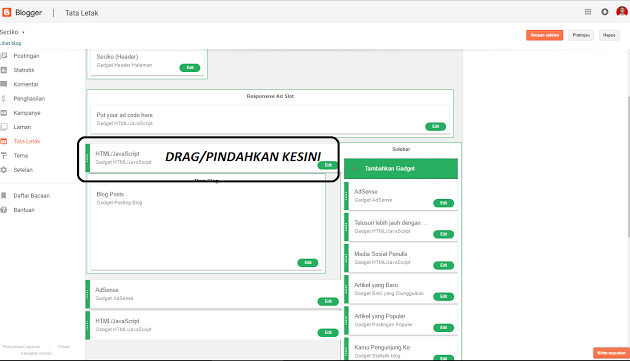Select the Kamu Pengunjung Ke gadget

tap(401, 349)
